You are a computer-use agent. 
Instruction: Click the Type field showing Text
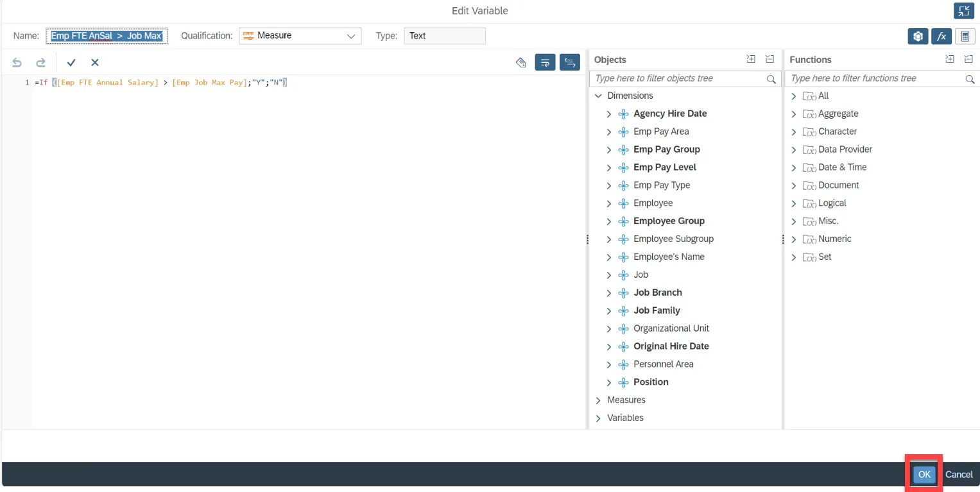tap(445, 36)
